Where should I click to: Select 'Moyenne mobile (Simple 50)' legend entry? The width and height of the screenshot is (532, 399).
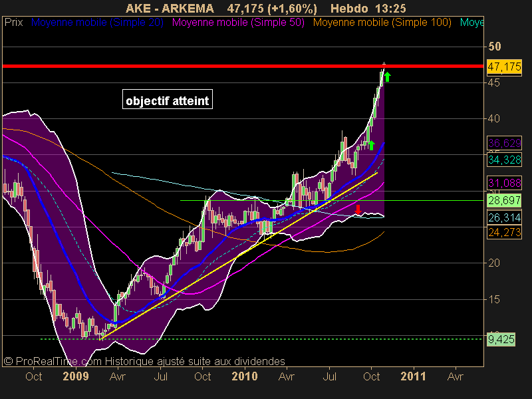pos(238,23)
